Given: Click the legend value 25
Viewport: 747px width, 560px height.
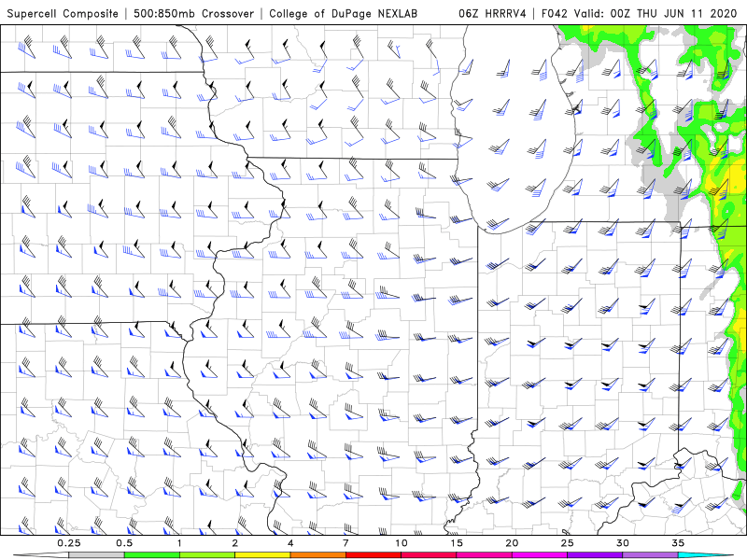Looking at the screenshot, I should click(568, 543).
